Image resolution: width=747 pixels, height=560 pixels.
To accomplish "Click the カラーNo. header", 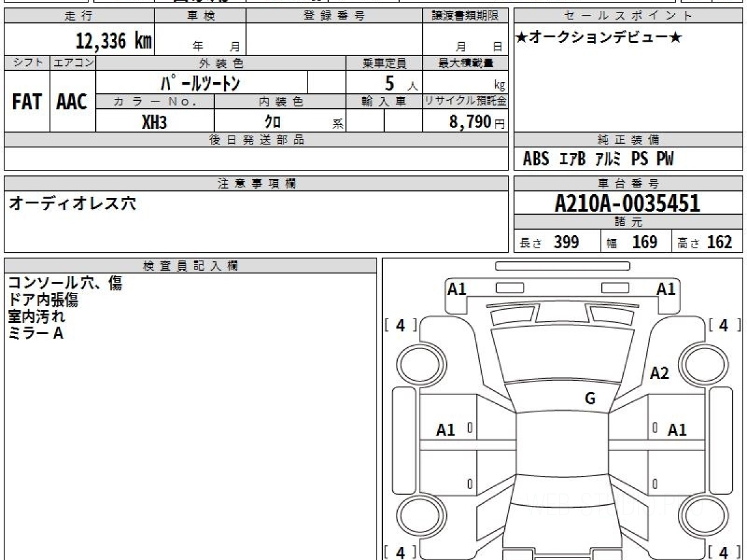I will click(x=155, y=101).
